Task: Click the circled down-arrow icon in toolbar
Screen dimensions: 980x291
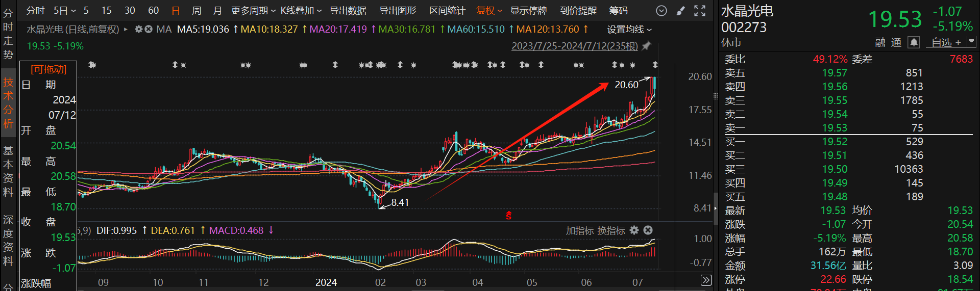Action: (661, 11)
